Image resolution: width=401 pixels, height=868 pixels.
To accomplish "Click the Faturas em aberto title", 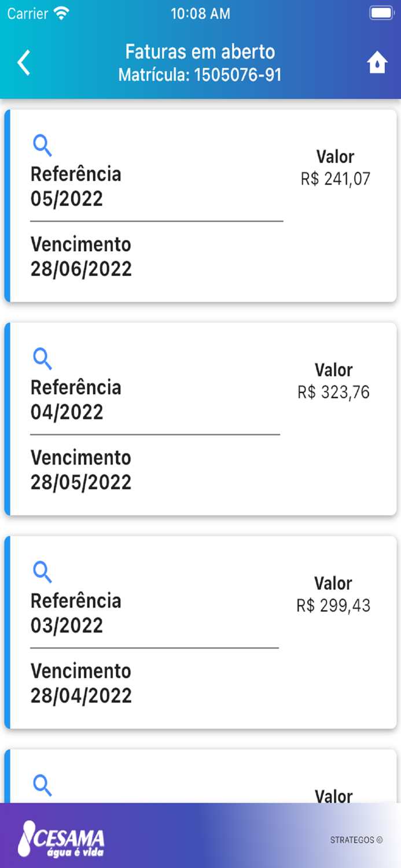I will coord(200,52).
